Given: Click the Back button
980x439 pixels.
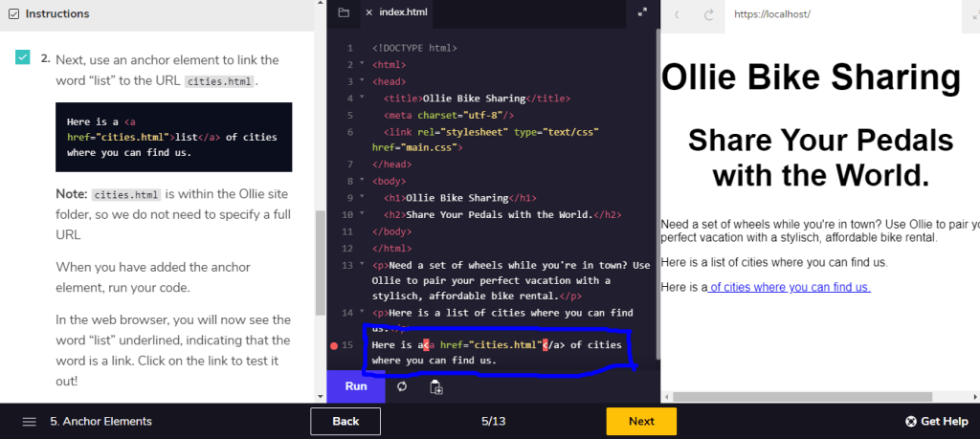Looking at the screenshot, I should click(345, 422).
